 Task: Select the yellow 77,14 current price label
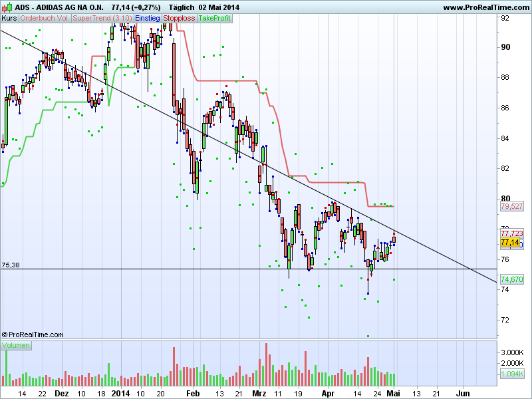pos(510,242)
